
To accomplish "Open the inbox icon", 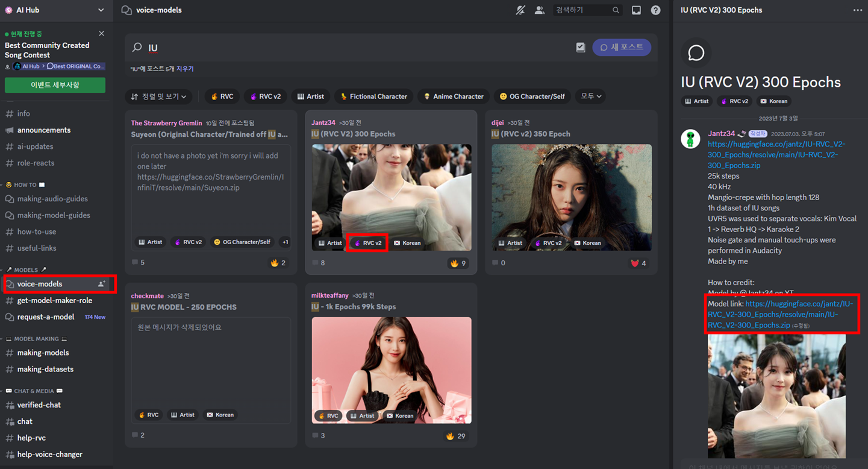I will [x=636, y=10].
